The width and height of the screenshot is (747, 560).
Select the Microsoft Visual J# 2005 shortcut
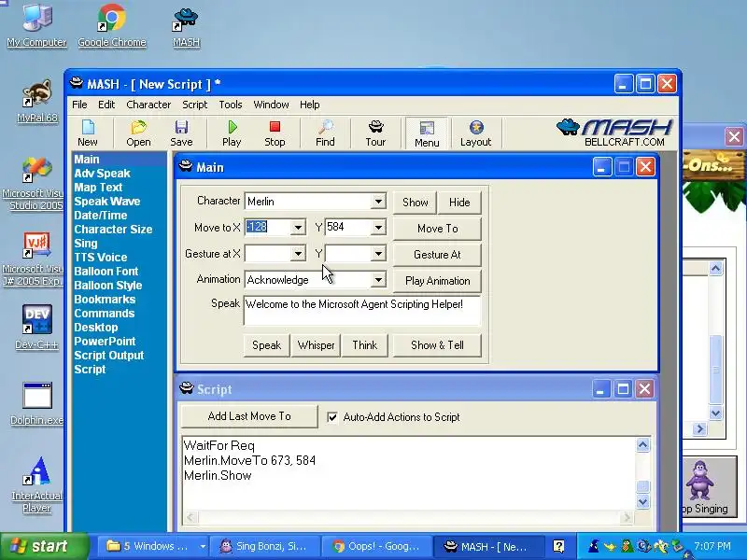click(x=33, y=259)
